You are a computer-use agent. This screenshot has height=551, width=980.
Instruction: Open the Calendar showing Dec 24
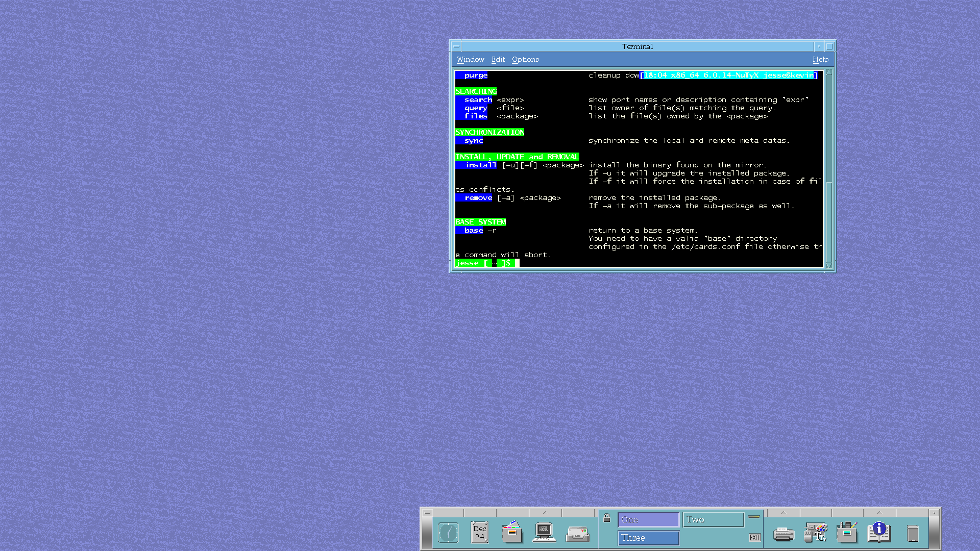click(x=480, y=533)
